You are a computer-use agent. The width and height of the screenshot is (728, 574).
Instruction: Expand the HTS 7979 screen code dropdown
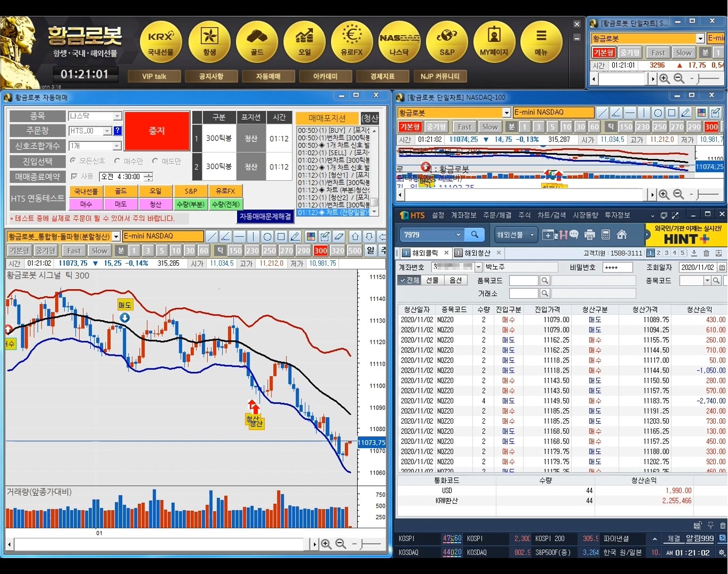[x=459, y=234]
